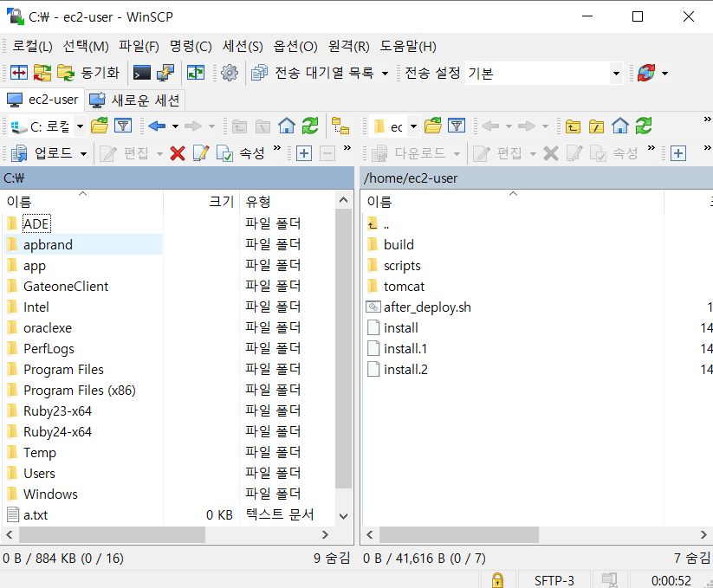Viewport: 713px width, 588px height.
Task: Click the local panel plus select icon
Action: click(304, 153)
